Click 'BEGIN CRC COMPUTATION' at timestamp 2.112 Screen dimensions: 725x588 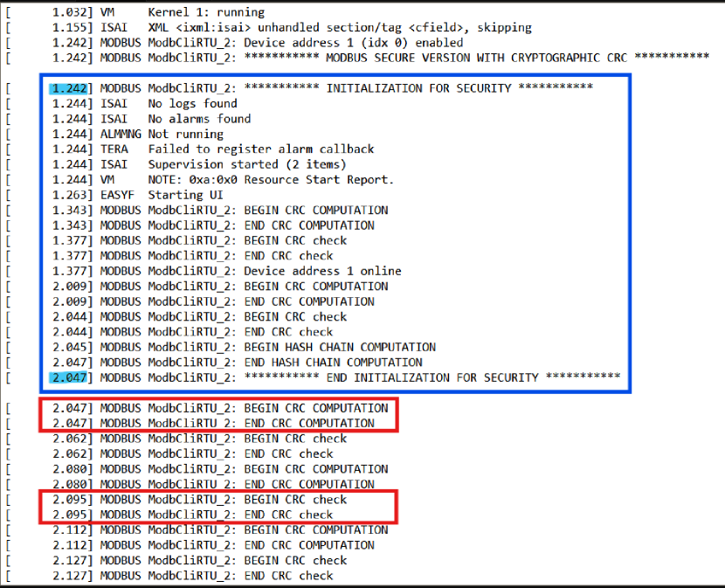point(316,530)
